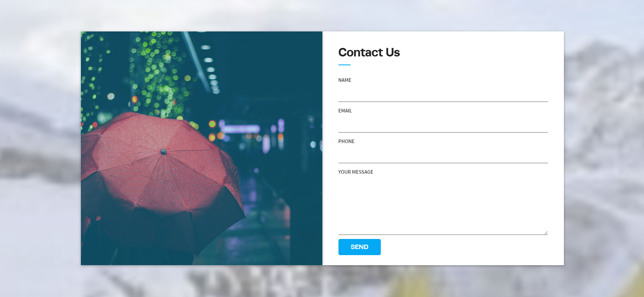This screenshot has height=297, width=644.
Task: Click the blurred mountain background right side
Action: pos(604,148)
